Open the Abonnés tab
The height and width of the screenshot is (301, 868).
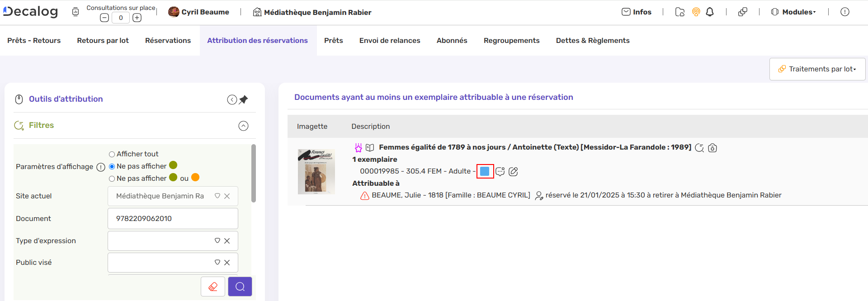click(x=452, y=40)
